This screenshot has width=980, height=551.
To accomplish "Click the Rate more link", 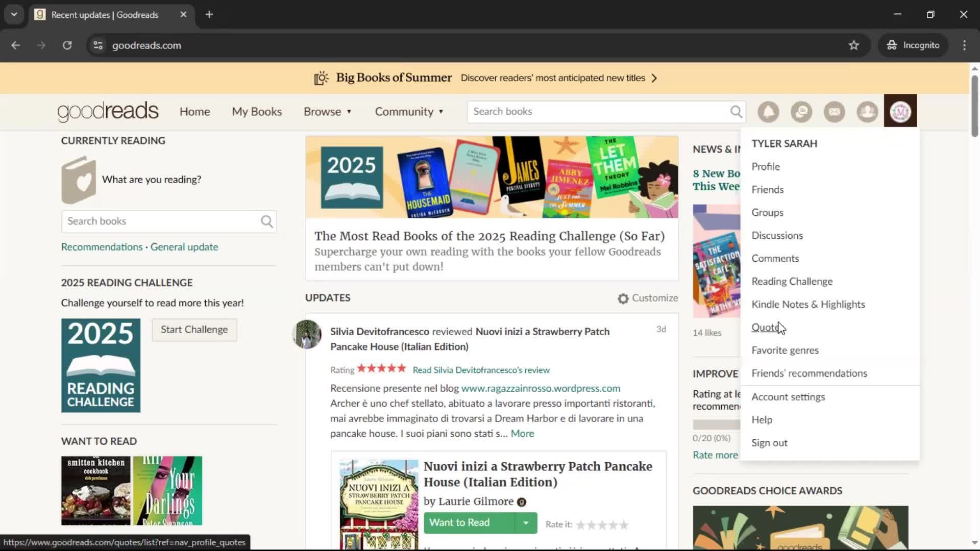I will pos(715,455).
